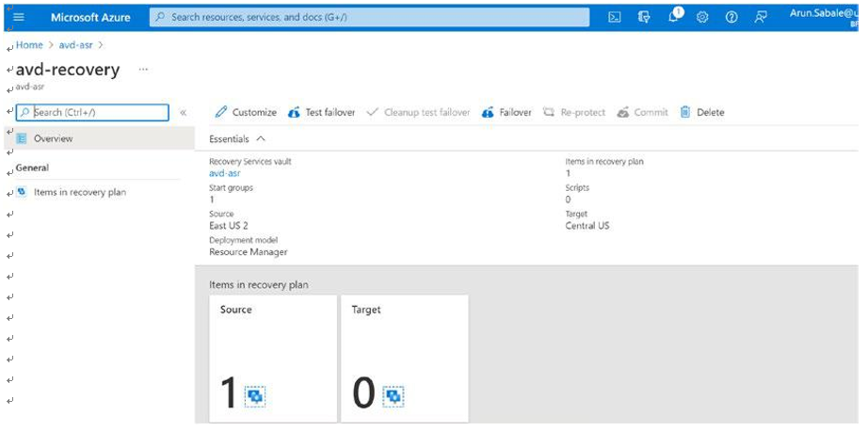868x431 pixels.
Task: Click the Customize toolbar button
Action: [x=246, y=112]
